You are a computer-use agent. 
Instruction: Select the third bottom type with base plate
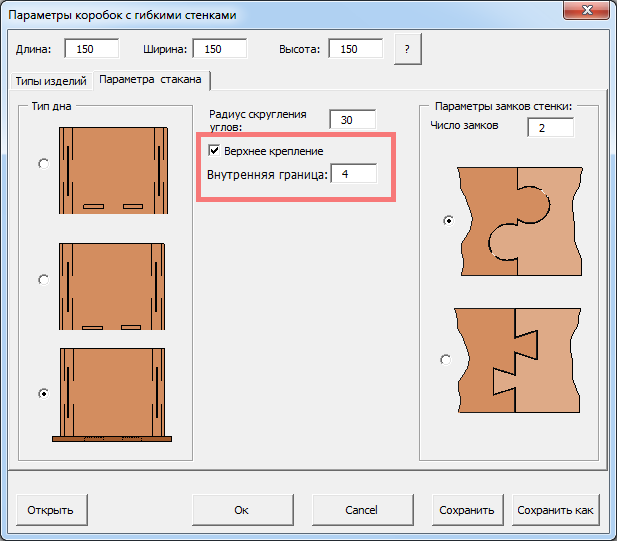tap(44, 393)
